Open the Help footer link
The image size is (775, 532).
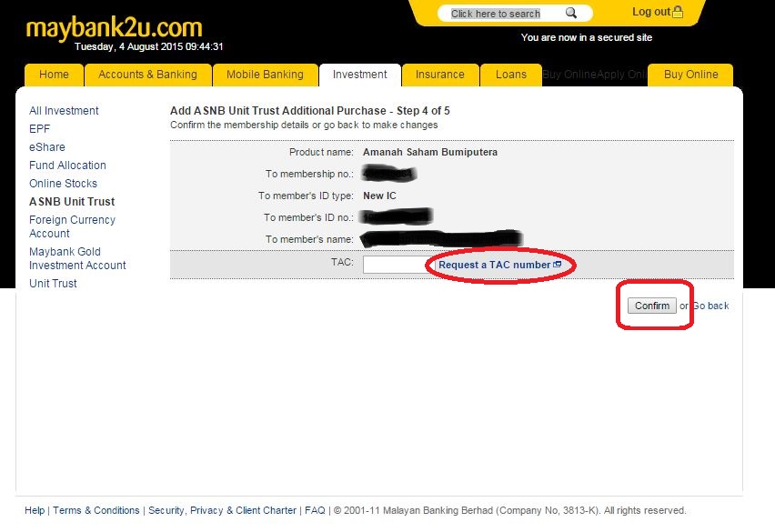pyautogui.click(x=35, y=510)
